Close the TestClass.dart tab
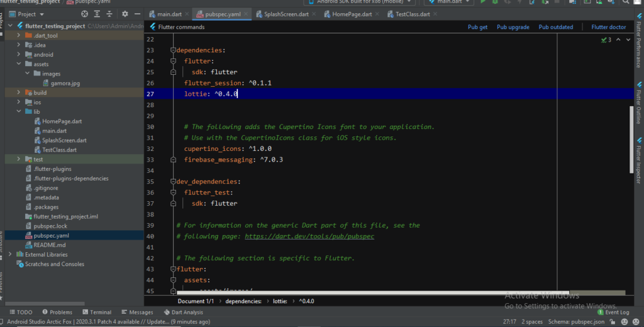The image size is (644, 327). click(x=435, y=14)
